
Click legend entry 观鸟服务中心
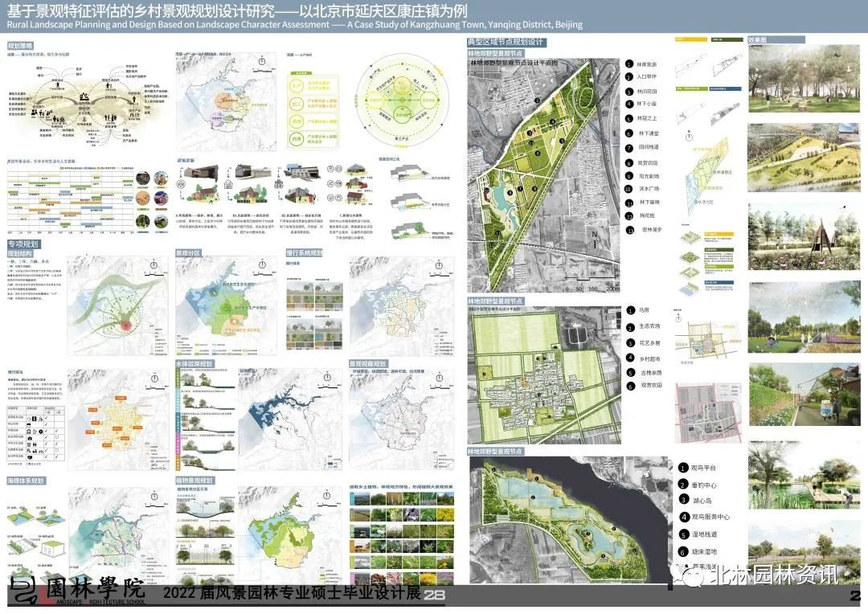[710, 517]
